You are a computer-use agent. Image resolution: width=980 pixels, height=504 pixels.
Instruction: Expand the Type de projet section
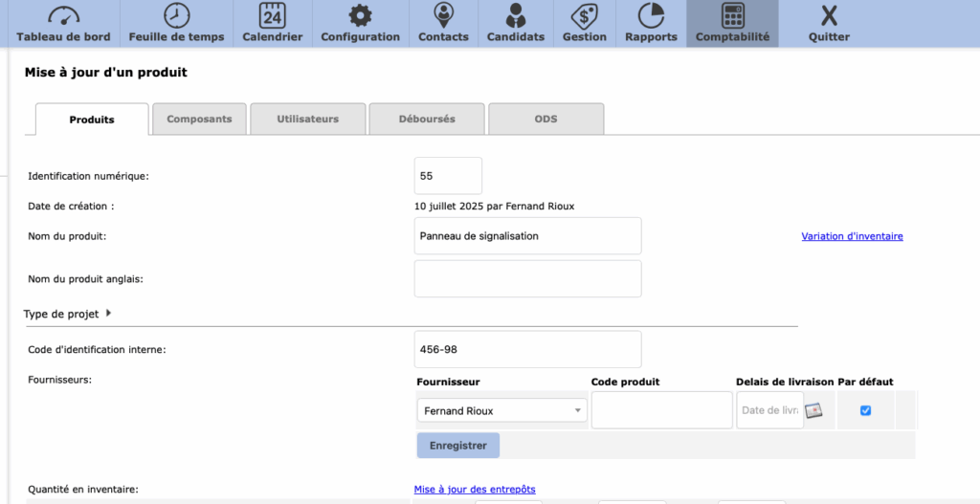pos(108,313)
